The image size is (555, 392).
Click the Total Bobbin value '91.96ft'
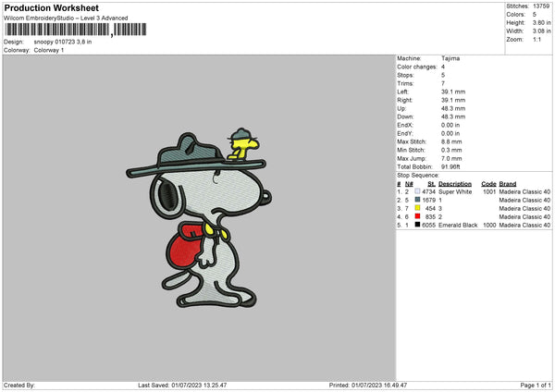450,167
